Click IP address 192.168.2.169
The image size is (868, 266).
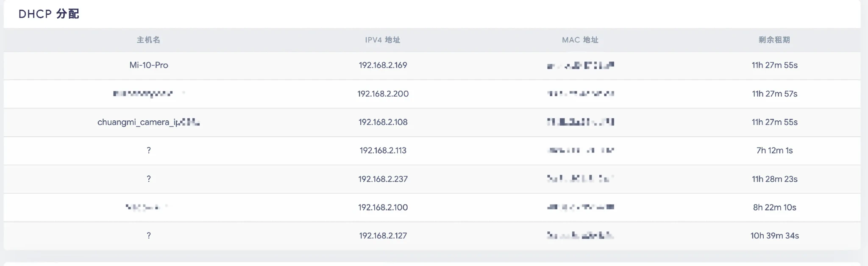click(x=383, y=65)
